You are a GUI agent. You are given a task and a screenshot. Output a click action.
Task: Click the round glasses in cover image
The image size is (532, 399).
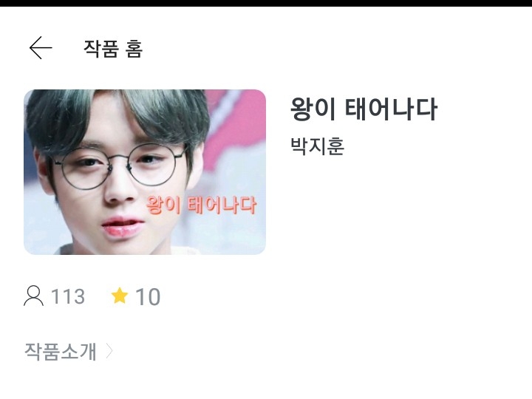click(120, 166)
